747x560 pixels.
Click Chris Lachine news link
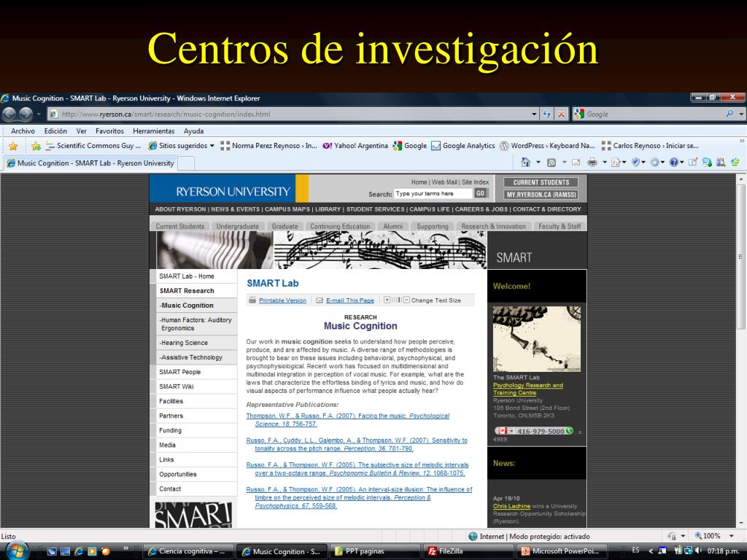[511, 506]
